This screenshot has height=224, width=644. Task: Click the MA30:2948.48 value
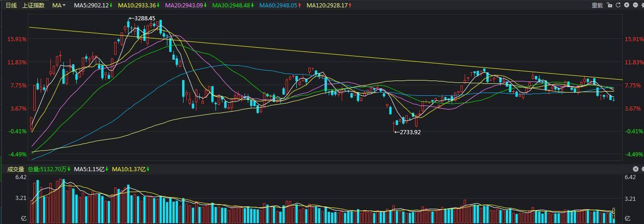(x=231, y=5)
